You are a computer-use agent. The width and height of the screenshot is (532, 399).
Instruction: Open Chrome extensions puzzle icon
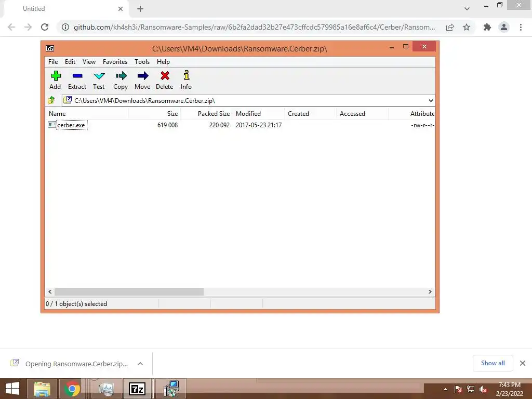click(487, 27)
